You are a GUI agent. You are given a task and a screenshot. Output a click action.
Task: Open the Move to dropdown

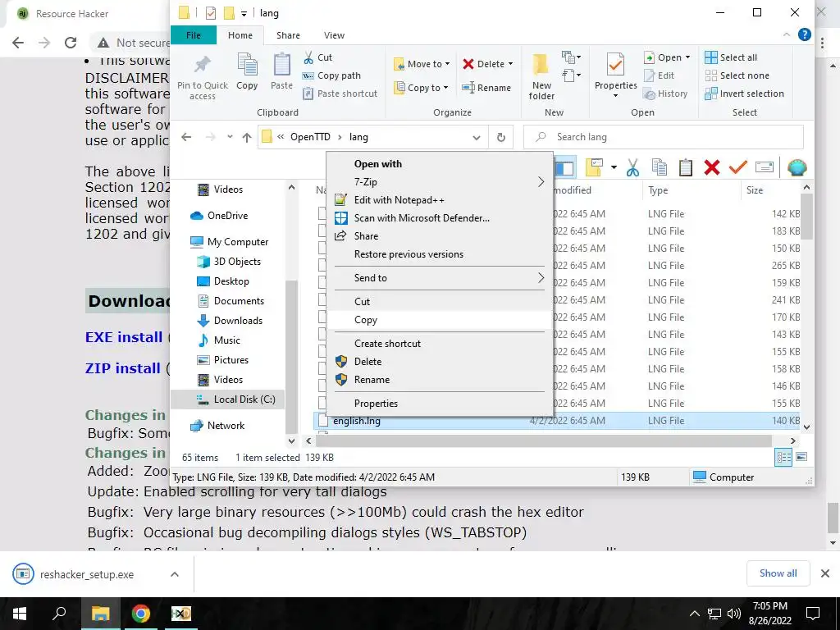click(422, 64)
